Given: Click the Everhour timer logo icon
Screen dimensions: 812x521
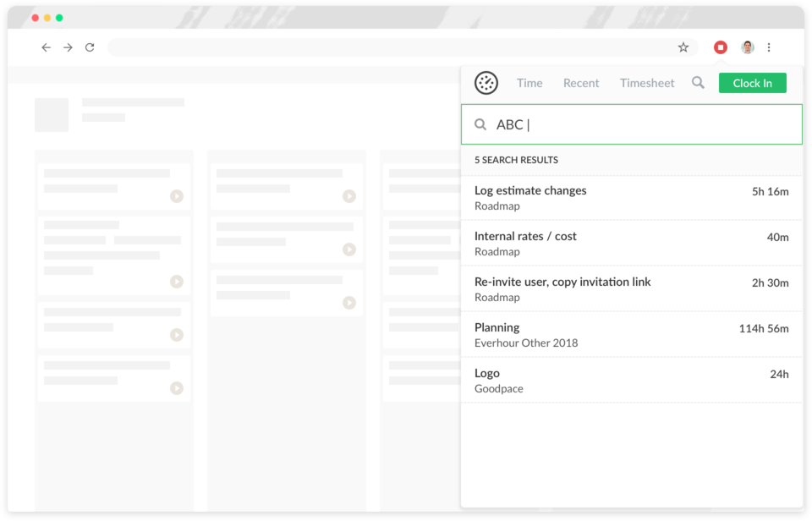Looking at the screenshot, I should tap(486, 83).
